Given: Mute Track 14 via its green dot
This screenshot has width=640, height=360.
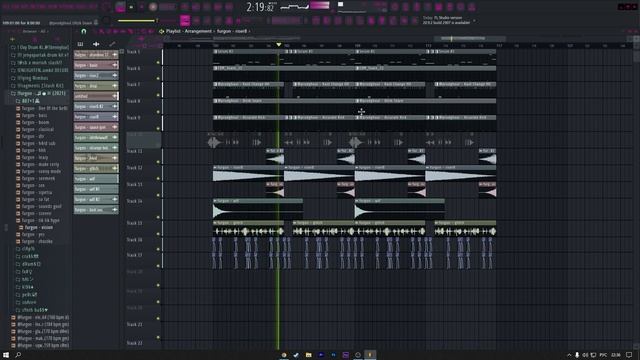Looking at the screenshot, I should [x=158, y=217].
